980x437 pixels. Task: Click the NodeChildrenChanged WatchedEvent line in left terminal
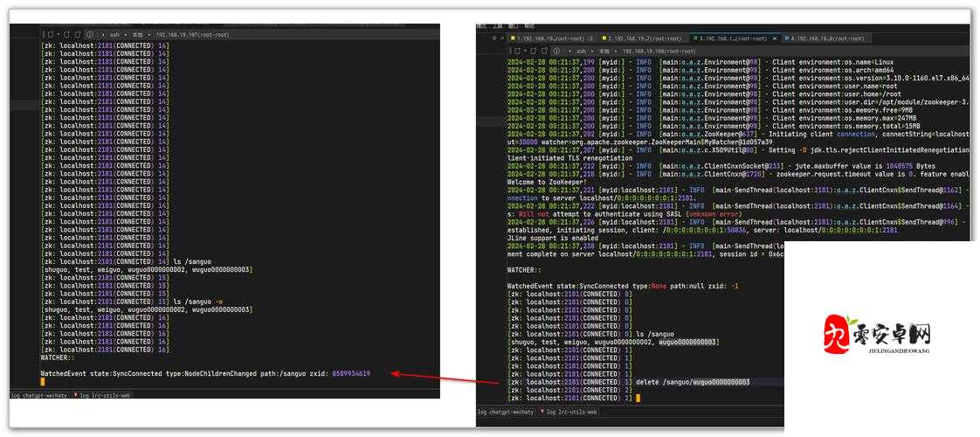point(205,373)
